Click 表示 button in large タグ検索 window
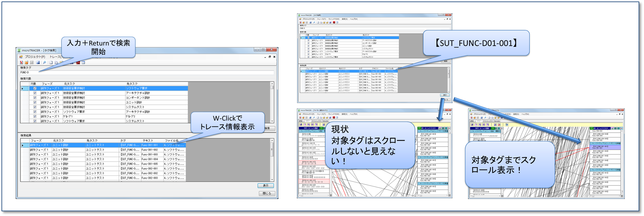This screenshot has width=644, height=216. click(266, 186)
